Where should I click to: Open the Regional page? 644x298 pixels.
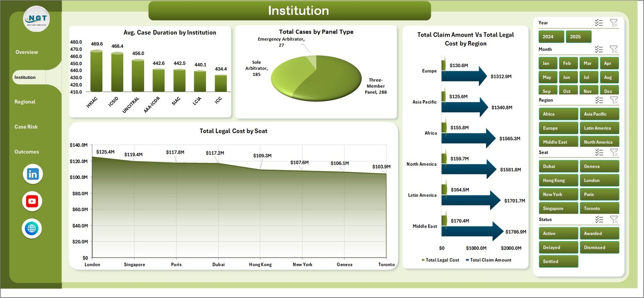point(25,102)
